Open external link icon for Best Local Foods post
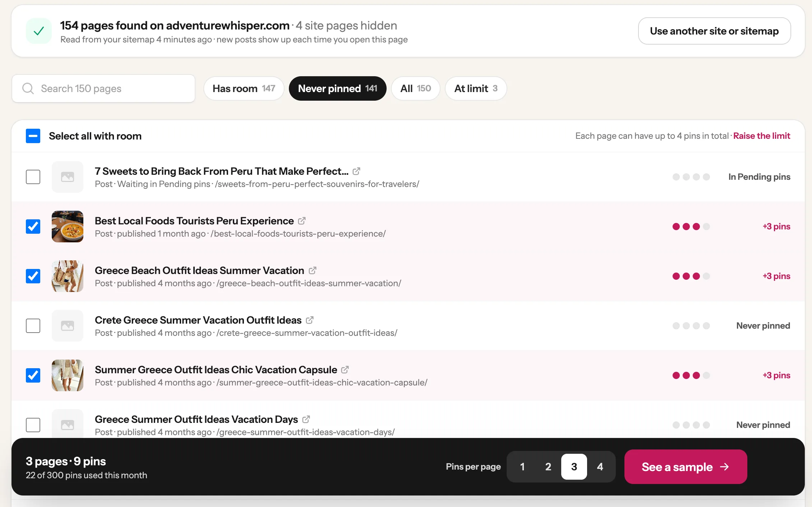812x507 pixels. coord(302,221)
